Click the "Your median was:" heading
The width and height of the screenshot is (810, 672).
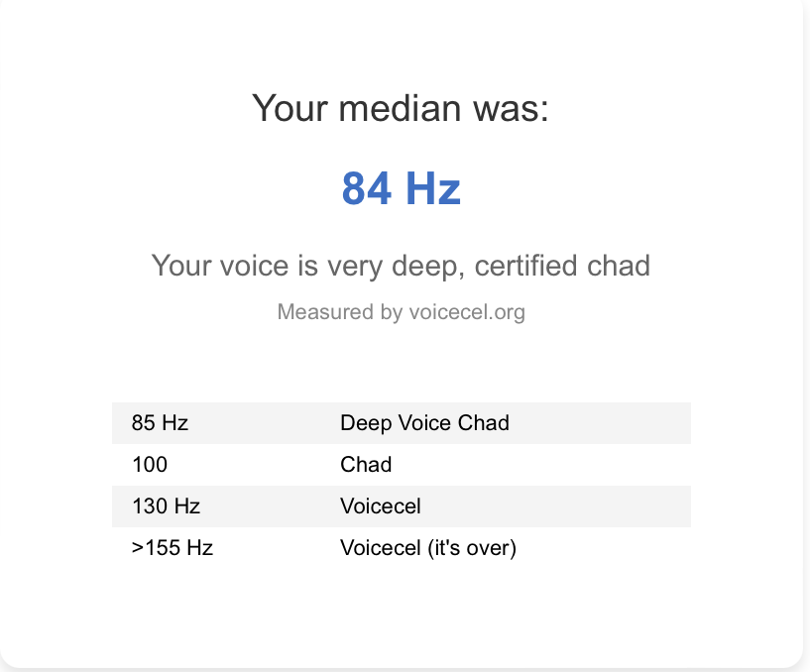click(401, 108)
